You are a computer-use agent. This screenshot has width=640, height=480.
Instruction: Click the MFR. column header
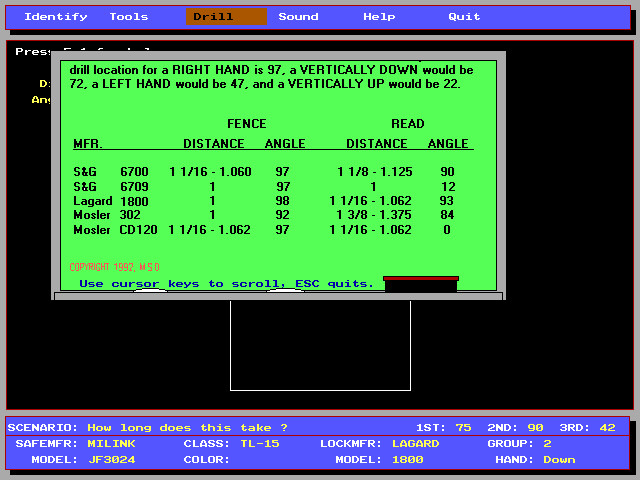pos(88,144)
